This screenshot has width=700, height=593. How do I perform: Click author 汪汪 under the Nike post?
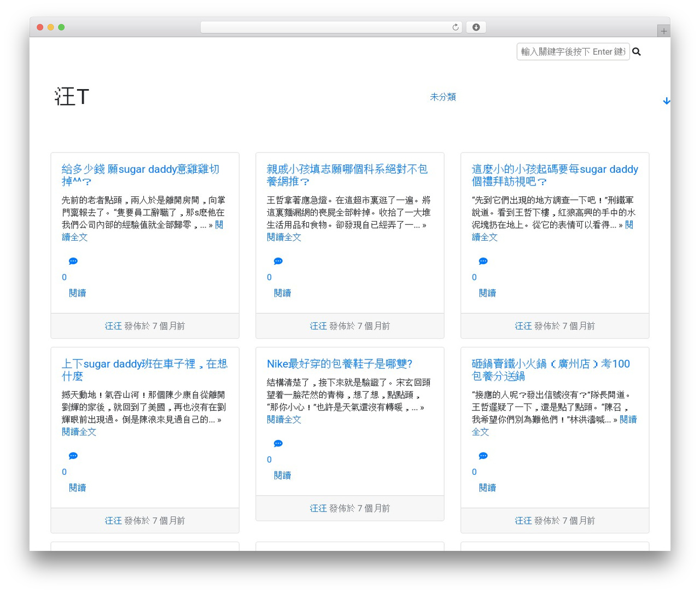tap(318, 508)
